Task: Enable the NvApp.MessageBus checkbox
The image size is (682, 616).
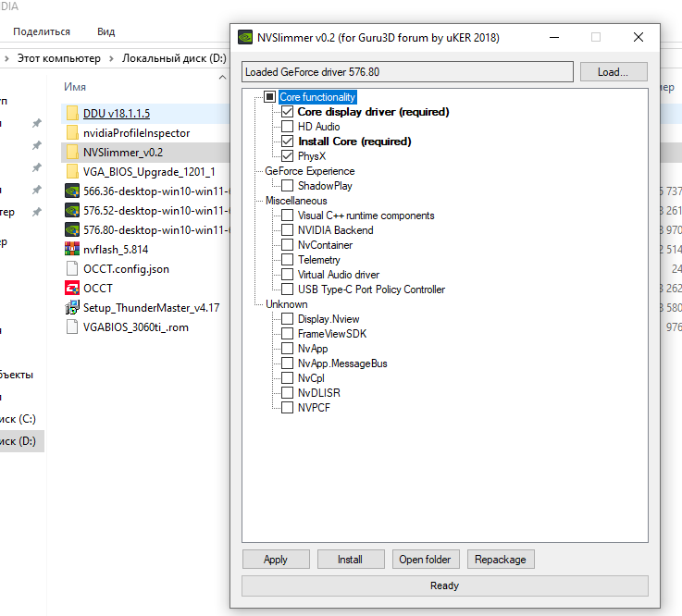Action: [x=287, y=363]
